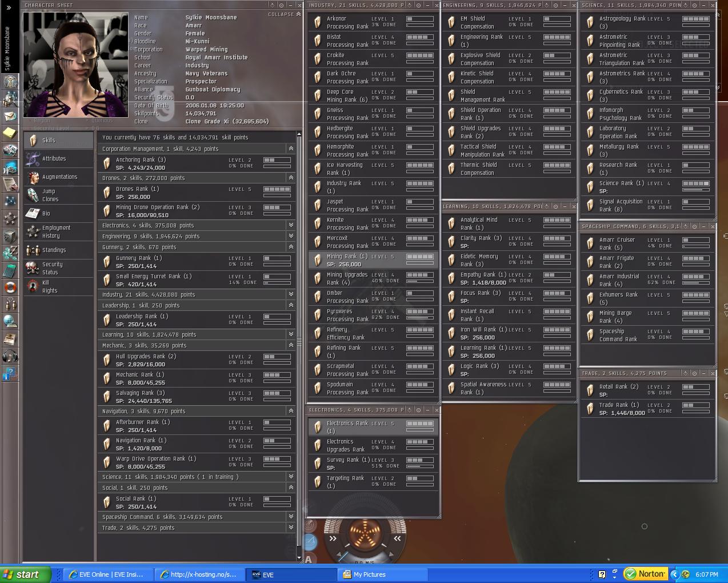
Task: Switch to the Employment History tab
Action: pos(58,231)
